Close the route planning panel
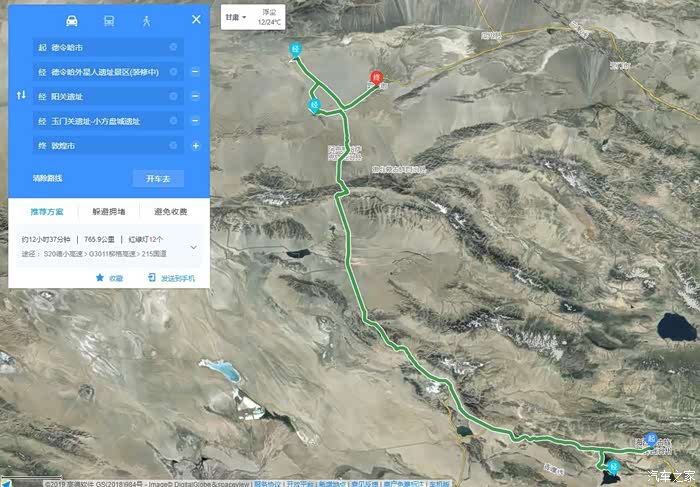This screenshot has width=700, height=487. [x=196, y=20]
